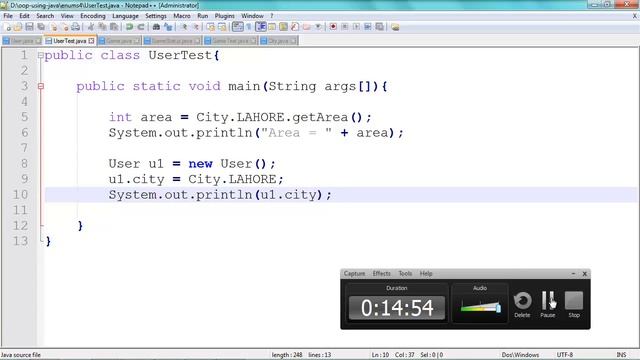The height and width of the screenshot is (360, 640).
Task: Open the ? help menu
Action: 271,16
